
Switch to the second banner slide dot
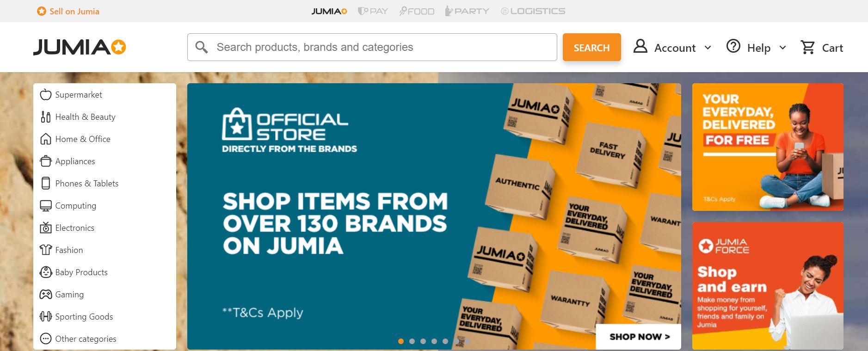(412, 341)
